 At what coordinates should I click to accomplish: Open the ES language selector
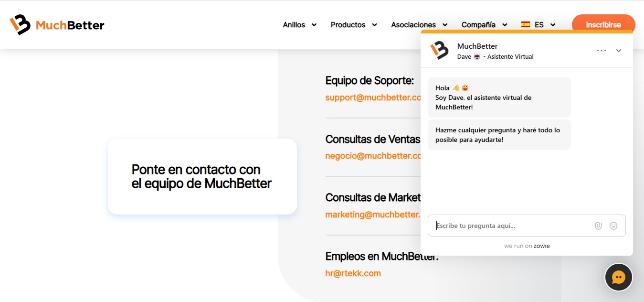click(x=538, y=25)
